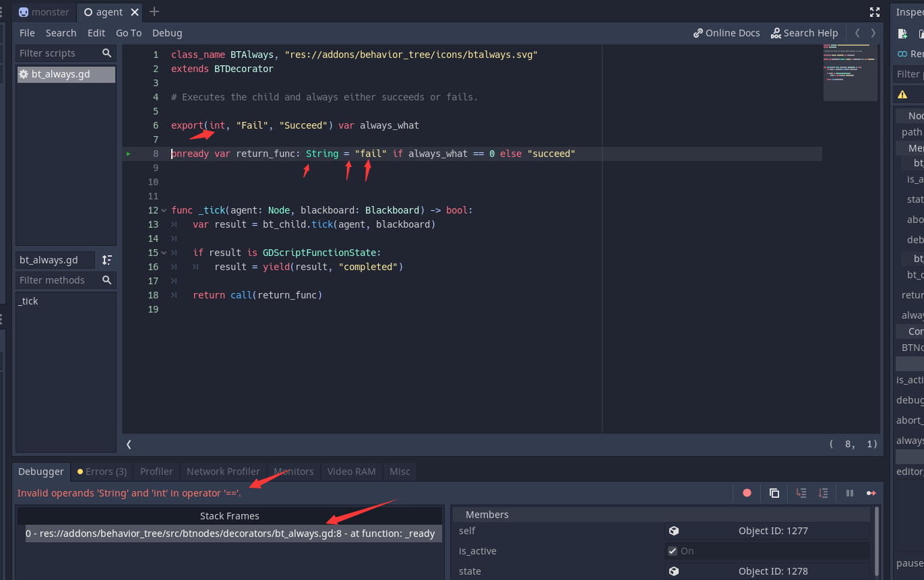Click the Inspector new resource icon
Image resolution: width=924 pixels, height=580 pixels.
[903, 34]
